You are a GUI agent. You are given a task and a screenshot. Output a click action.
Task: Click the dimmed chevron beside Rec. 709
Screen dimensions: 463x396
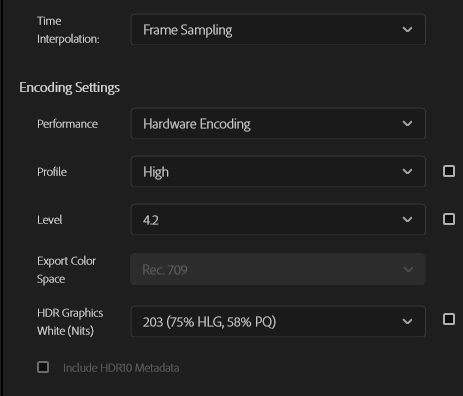pos(408,269)
